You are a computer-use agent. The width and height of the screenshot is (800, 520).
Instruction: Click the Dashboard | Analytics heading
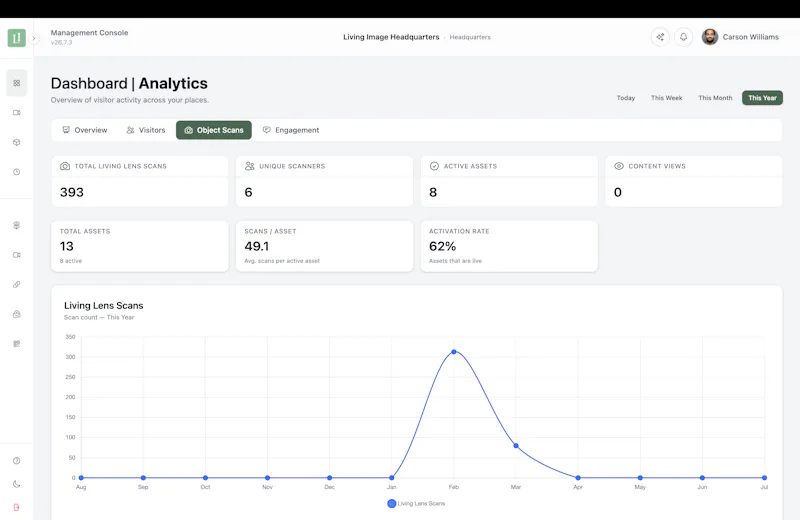tap(129, 83)
